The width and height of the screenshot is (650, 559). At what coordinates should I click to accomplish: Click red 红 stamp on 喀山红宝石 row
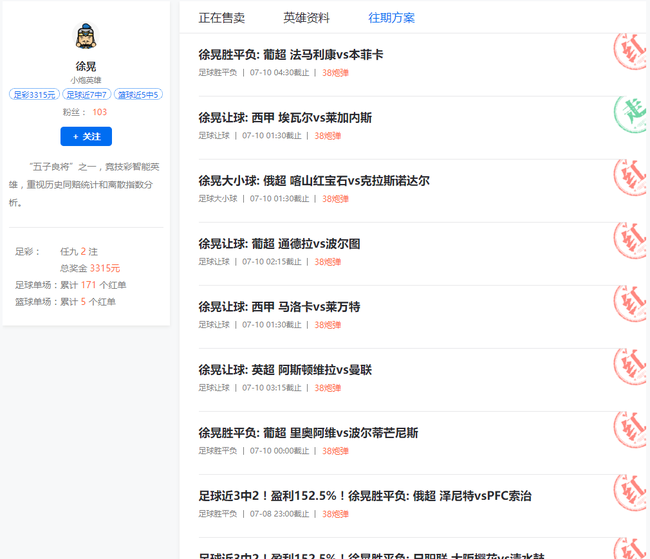(630, 177)
